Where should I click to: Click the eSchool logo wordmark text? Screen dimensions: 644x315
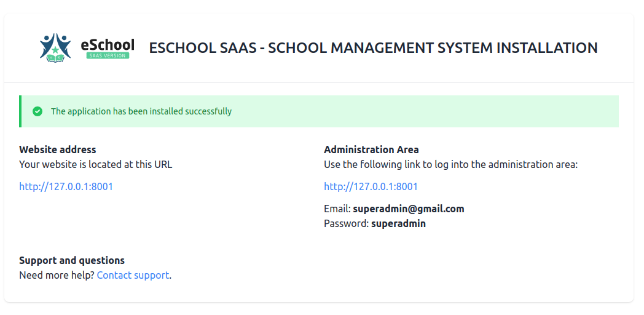point(108,44)
